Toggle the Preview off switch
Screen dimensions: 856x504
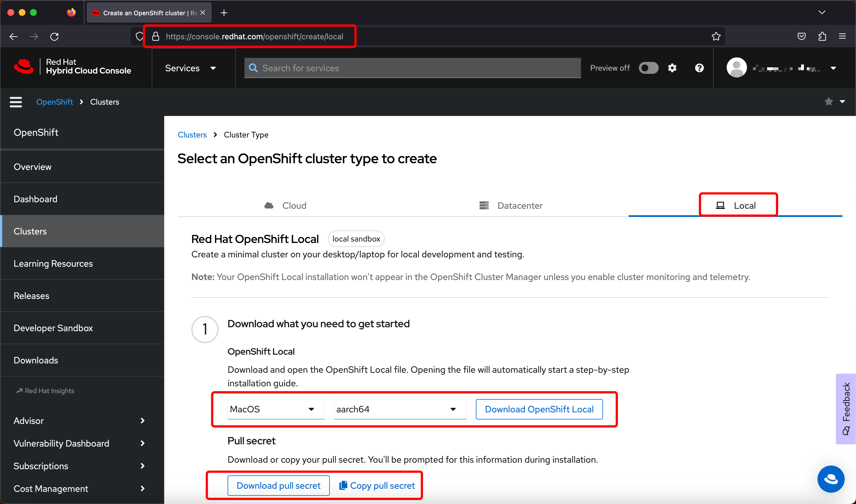coord(648,68)
